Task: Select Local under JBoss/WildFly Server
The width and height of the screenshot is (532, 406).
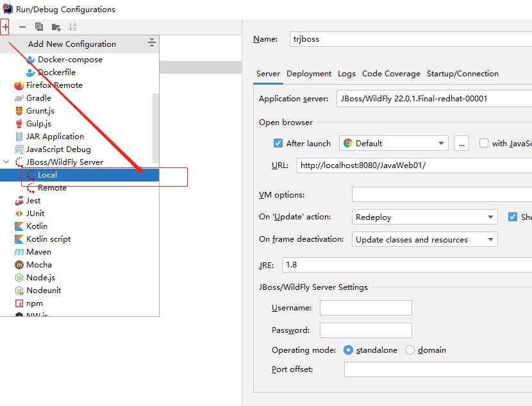Action: click(x=79, y=175)
